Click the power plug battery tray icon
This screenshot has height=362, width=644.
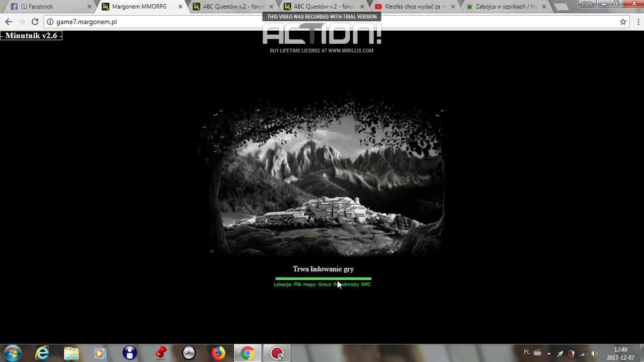click(572, 353)
